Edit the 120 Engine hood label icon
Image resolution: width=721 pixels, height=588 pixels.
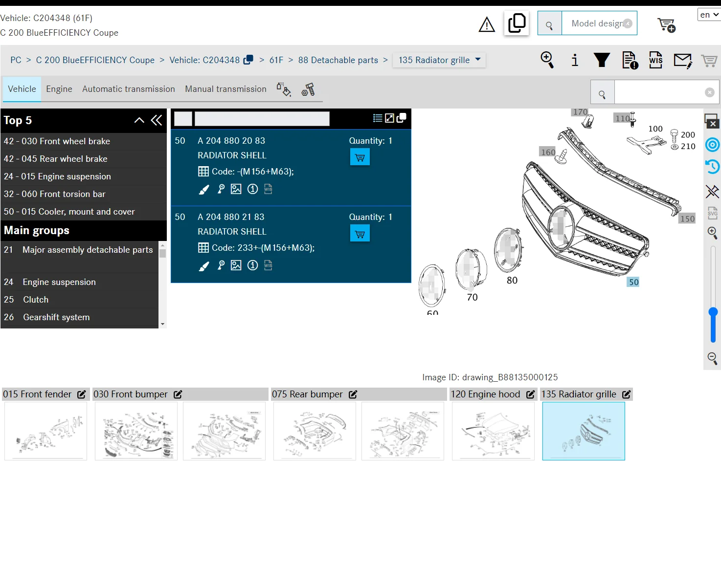pyautogui.click(x=530, y=394)
